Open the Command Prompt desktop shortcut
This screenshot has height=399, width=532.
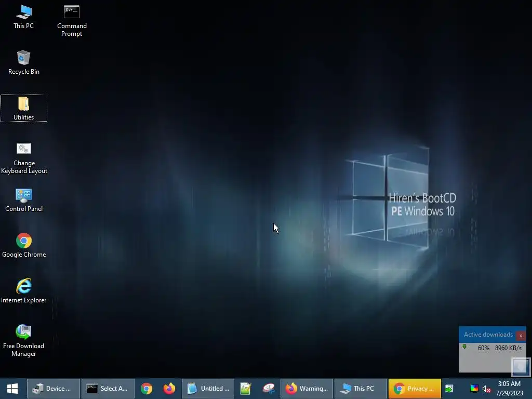pyautogui.click(x=72, y=21)
